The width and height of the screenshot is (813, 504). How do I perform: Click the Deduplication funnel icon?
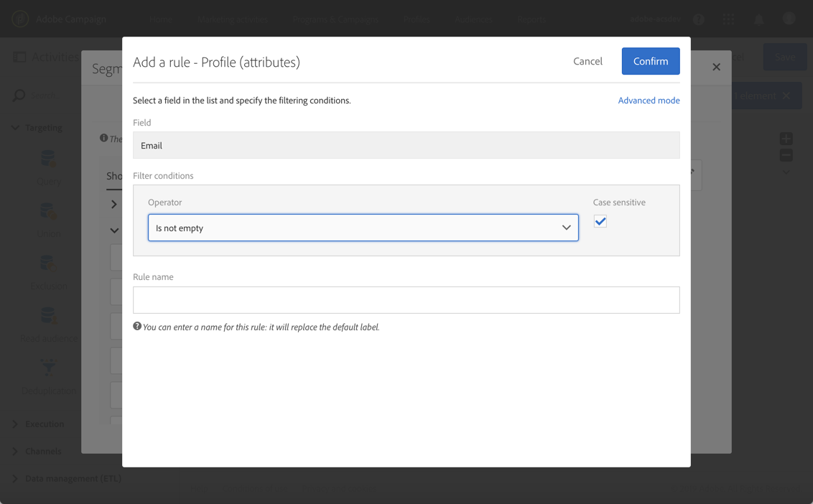point(48,368)
